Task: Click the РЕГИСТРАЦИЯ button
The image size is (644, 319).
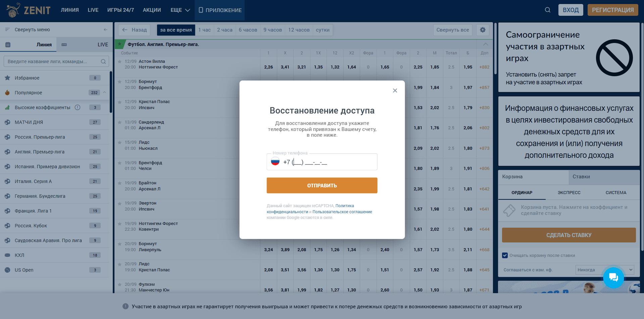Action: pyautogui.click(x=613, y=10)
